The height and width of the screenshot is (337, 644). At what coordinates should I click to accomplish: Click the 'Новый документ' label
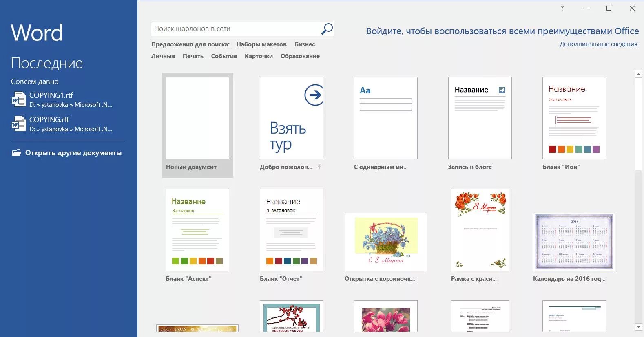pos(191,167)
